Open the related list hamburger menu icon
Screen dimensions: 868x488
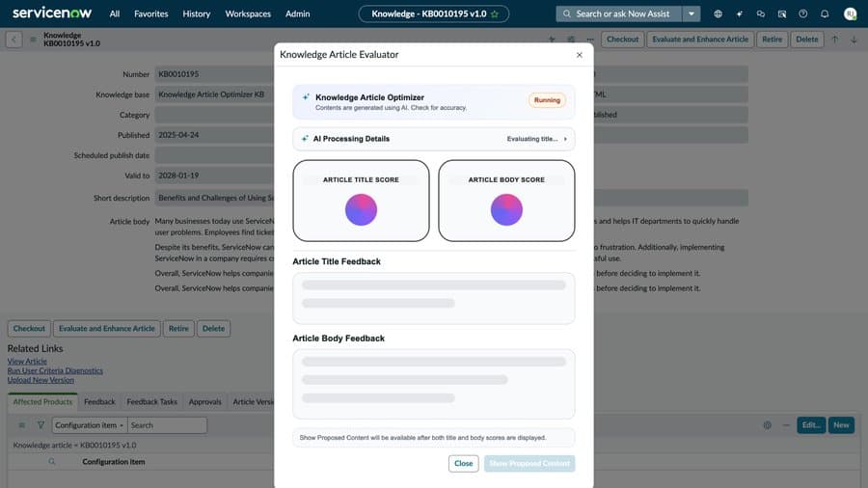pyautogui.click(x=21, y=425)
